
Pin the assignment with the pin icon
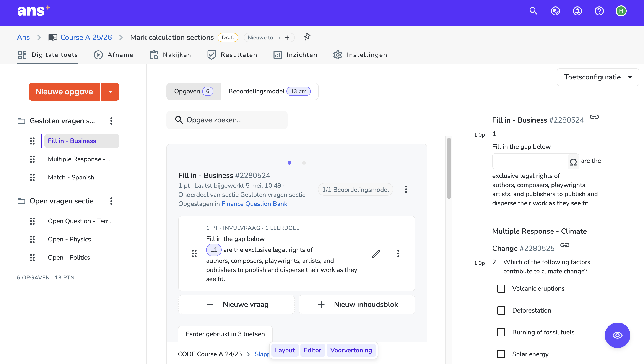307,37
